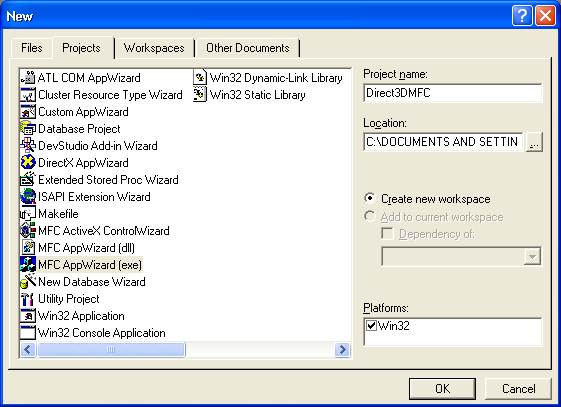Switch to the Workspaces tab

pos(154,48)
